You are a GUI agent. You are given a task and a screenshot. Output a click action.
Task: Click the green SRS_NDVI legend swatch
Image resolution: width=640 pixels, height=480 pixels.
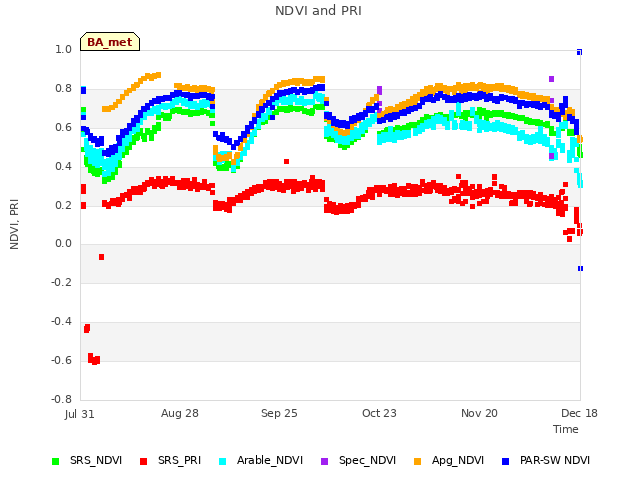[x=56, y=461]
